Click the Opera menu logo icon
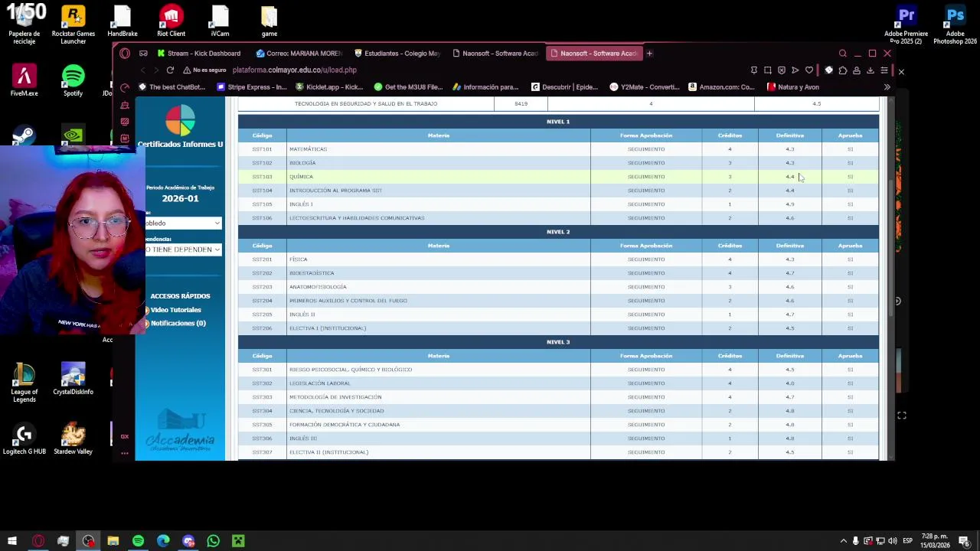The image size is (980, 551). (x=125, y=54)
